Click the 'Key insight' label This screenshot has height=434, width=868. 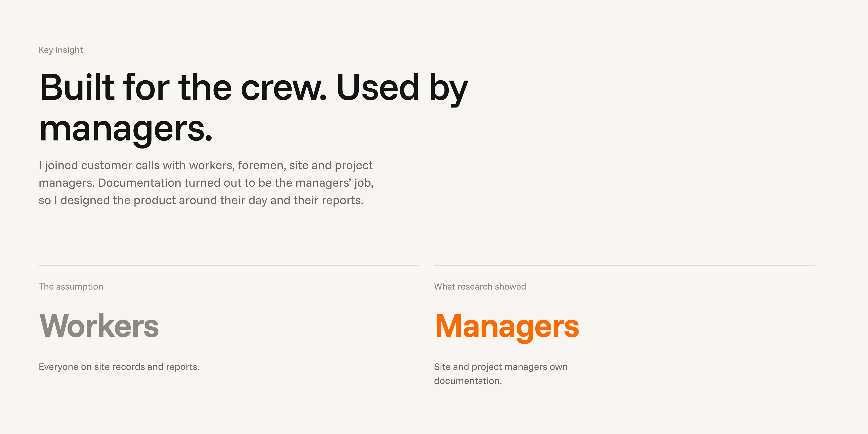point(61,50)
